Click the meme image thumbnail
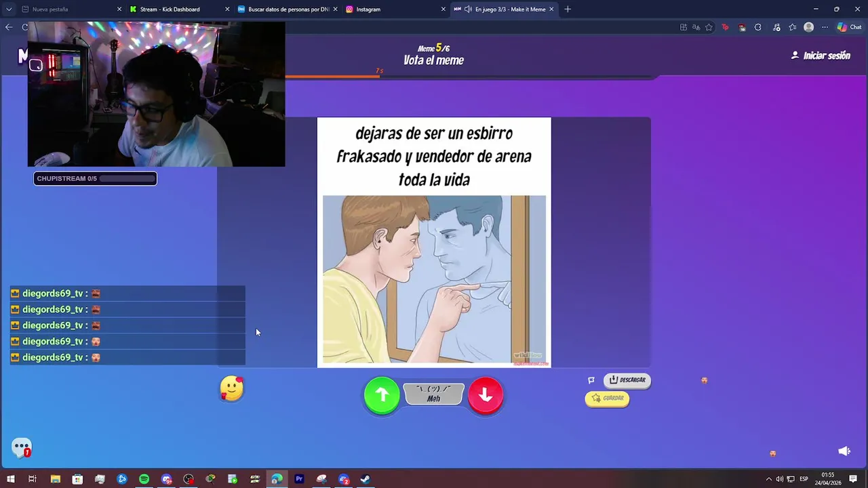The height and width of the screenshot is (488, 868). coord(434,280)
